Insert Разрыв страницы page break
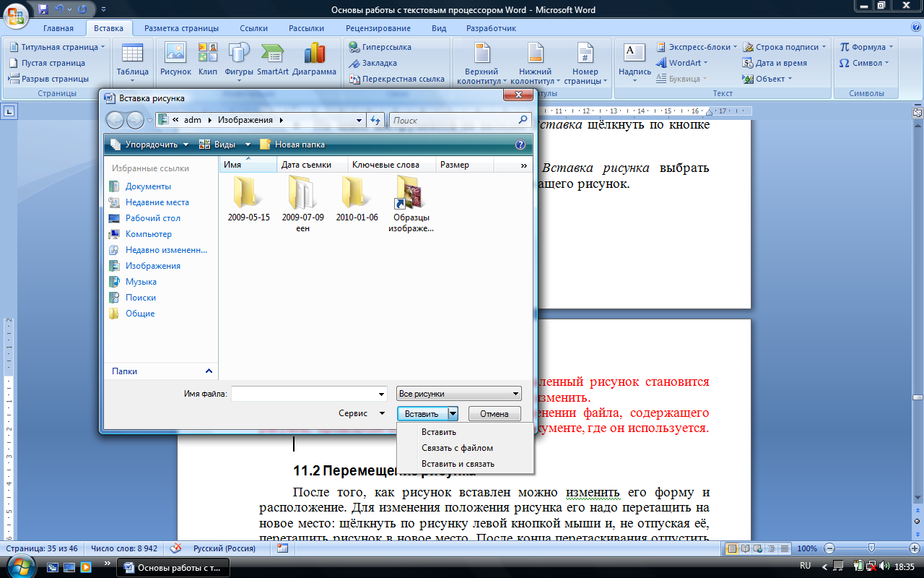924x578 pixels. pyautogui.click(x=48, y=79)
